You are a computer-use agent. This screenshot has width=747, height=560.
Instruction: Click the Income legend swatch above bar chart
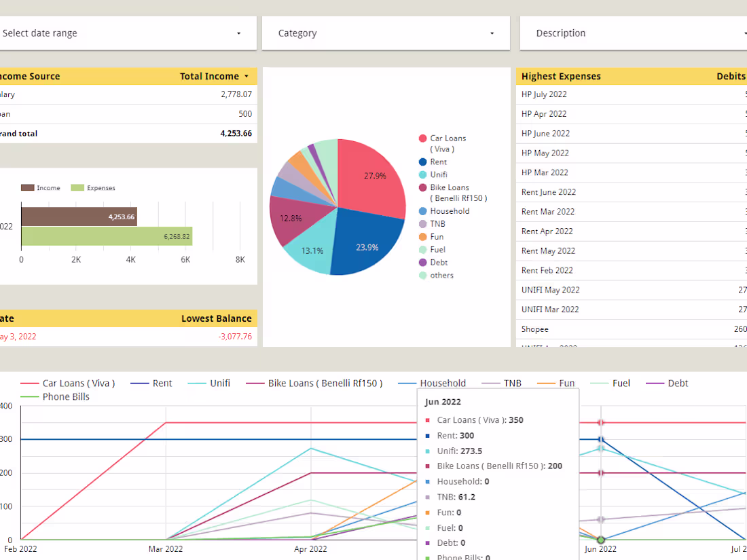(27, 187)
